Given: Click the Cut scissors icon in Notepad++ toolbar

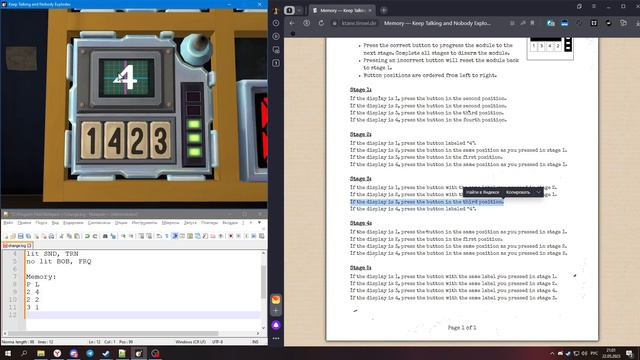Looking at the screenshot, I should tap(62, 236).
